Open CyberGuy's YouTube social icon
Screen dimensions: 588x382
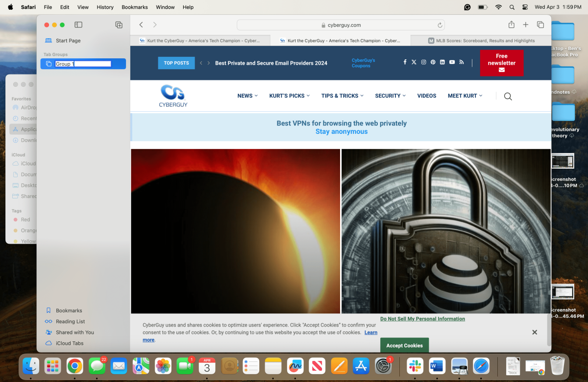pyautogui.click(x=452, y=62)
